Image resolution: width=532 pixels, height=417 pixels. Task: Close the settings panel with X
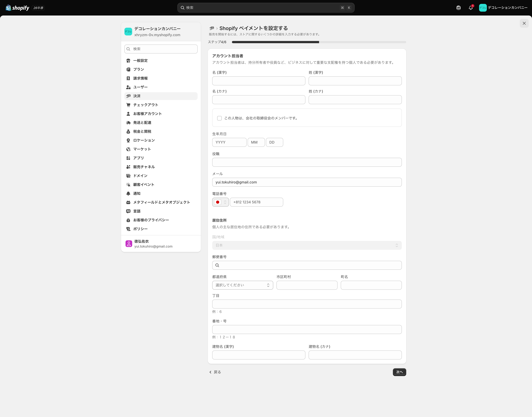point(524,23)
